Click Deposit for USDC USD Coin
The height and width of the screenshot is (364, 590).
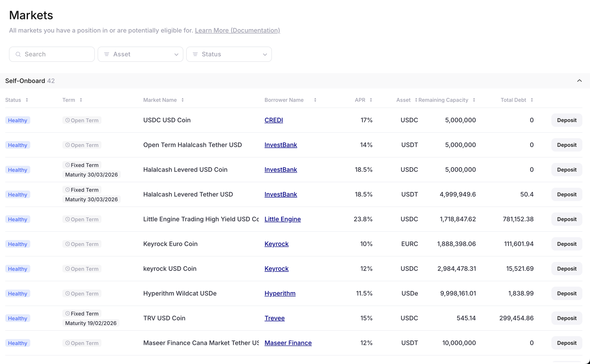(x=566, y=120)
